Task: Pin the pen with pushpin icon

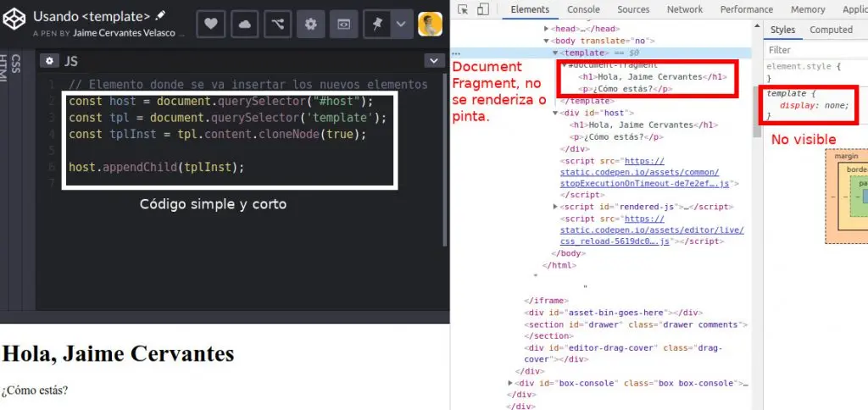Action: pos(377,25)
